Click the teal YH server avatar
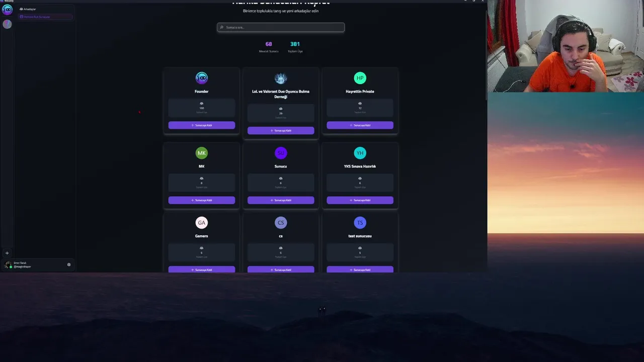The height and width of the screenshot is (362, 644). (360, 153)
